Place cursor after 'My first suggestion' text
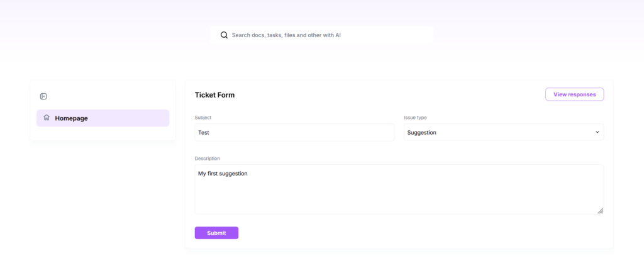 [248, 174]
